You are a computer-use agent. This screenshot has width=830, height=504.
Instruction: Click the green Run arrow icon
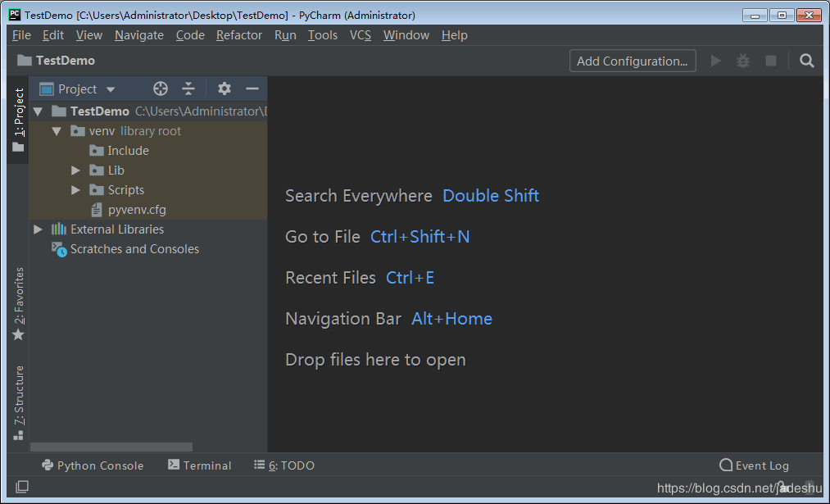coord(716,61)
